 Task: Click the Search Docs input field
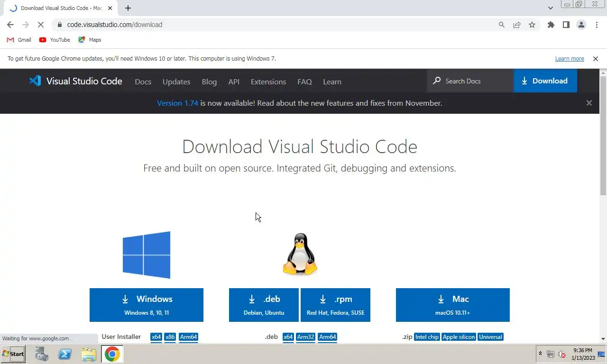(x=470, y=81)
